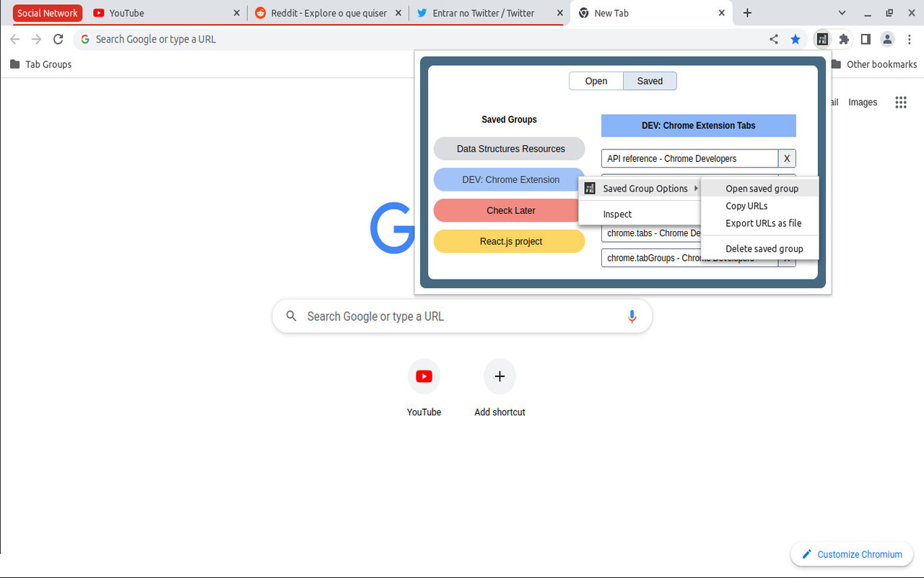Image resolution: width=924 pixels, height=578 pixels.
Task: Click the voice search microphone icon
Action: [x=632, y=316]
